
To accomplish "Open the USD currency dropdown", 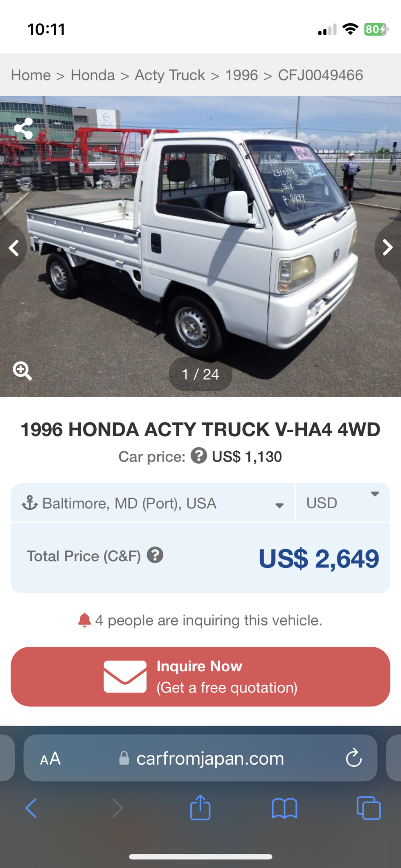I will click(343, 503).
